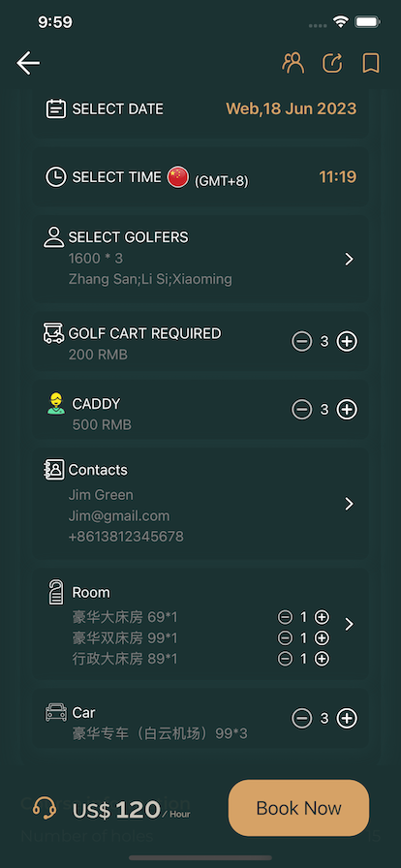This screenshot has width=401, height=868.
Task: Go back using the arrow icon
Action: point(28,63)
